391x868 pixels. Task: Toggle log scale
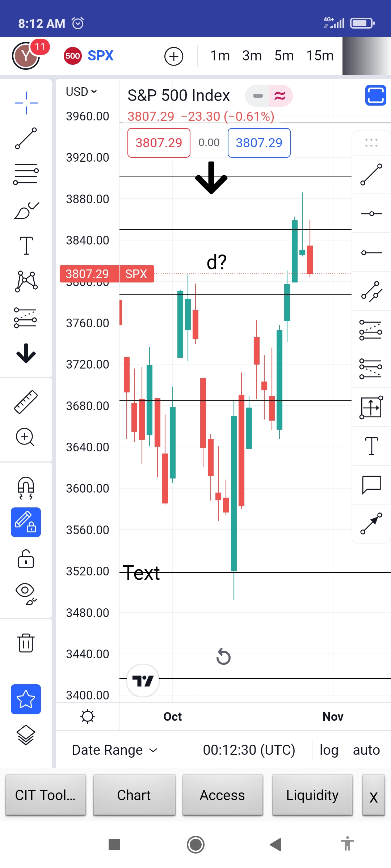pyautogui.click(x=329, y=750)
